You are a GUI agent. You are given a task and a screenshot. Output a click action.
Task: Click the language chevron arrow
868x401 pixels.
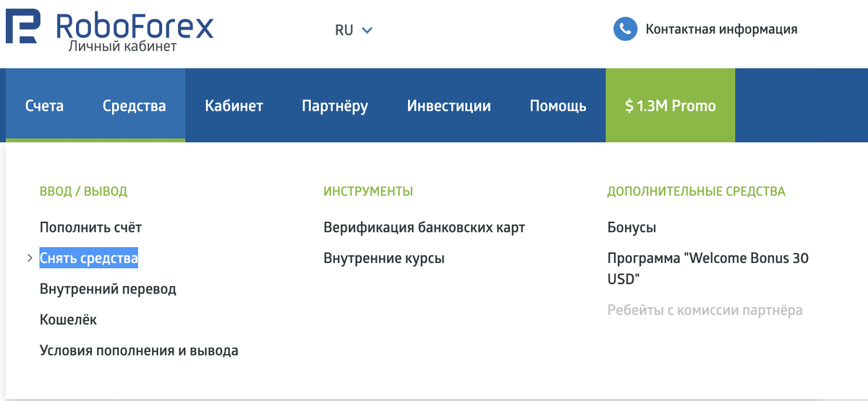tap(367, 30)
